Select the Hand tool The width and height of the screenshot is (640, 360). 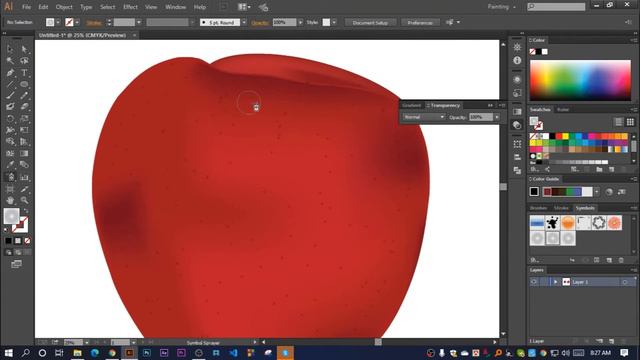point(10,200)
